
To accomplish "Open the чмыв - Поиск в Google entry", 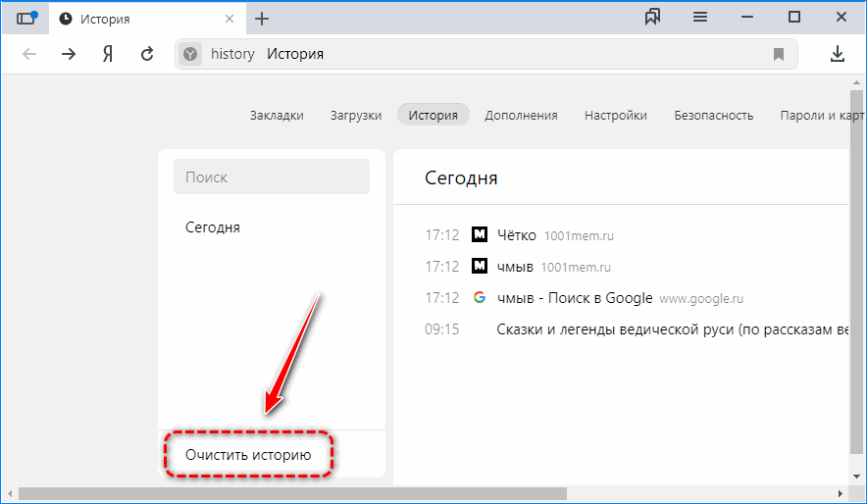I will pyautogui.click(x=575, y=298).
